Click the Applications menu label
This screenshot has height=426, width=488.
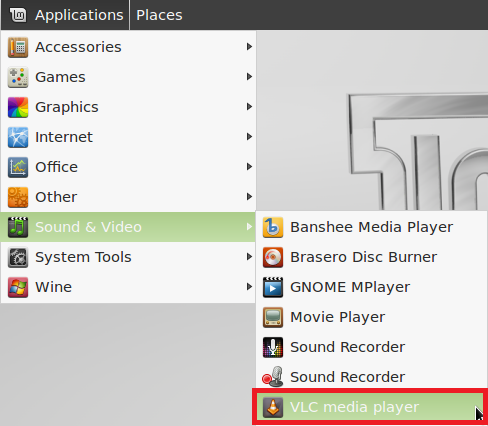[x=79, y=15]
